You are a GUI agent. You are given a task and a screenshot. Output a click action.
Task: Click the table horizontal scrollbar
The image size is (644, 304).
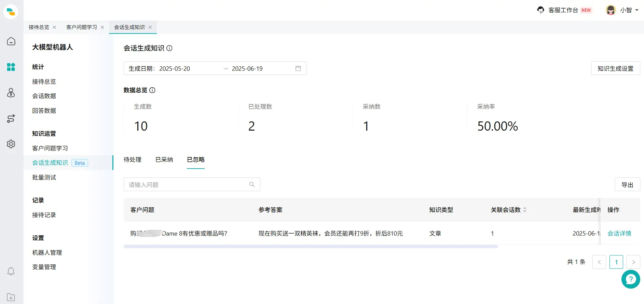311,247
